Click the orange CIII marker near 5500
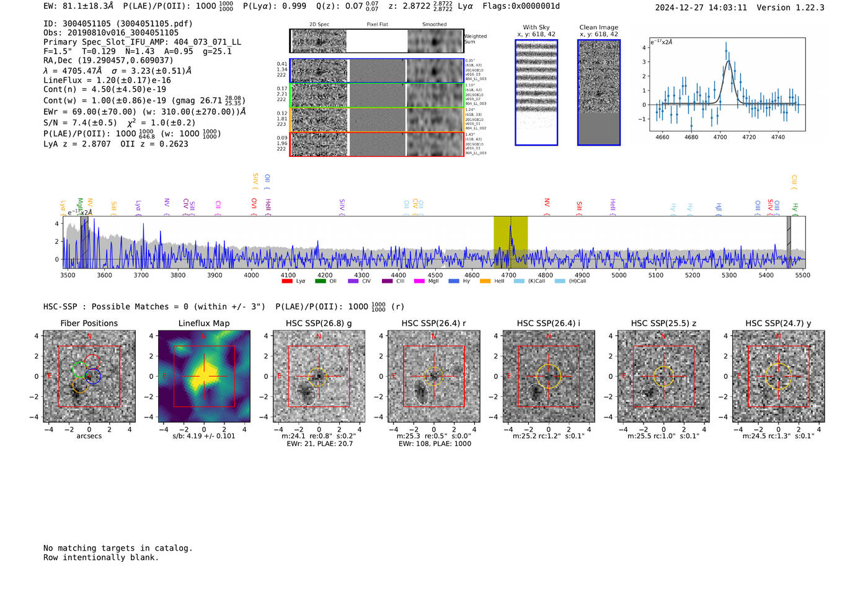The width and height of the screenshot is (868, 591). pos(794,182)
